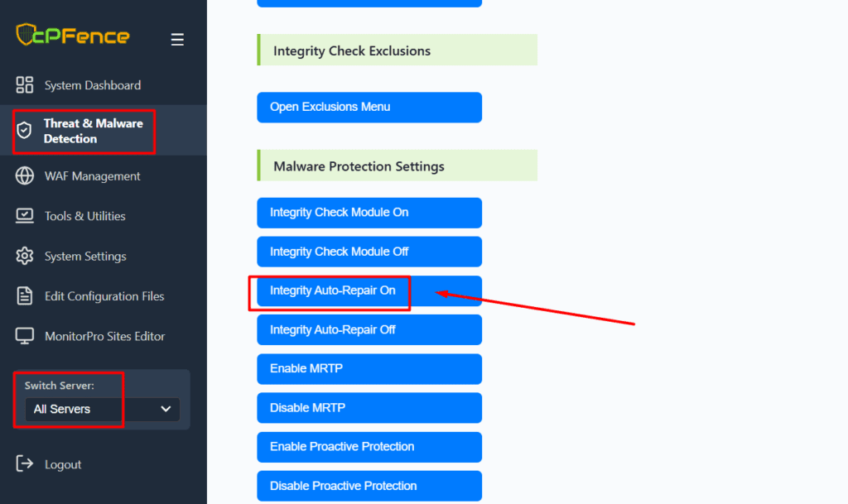Open WAF Management menu item
This screenshot has height=504, width=848.
92,176
